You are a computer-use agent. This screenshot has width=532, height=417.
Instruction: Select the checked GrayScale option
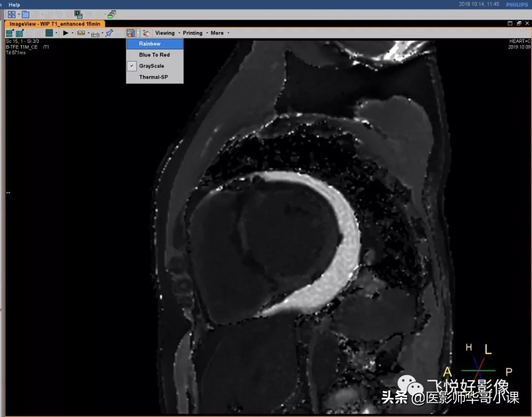pos(151,66)
